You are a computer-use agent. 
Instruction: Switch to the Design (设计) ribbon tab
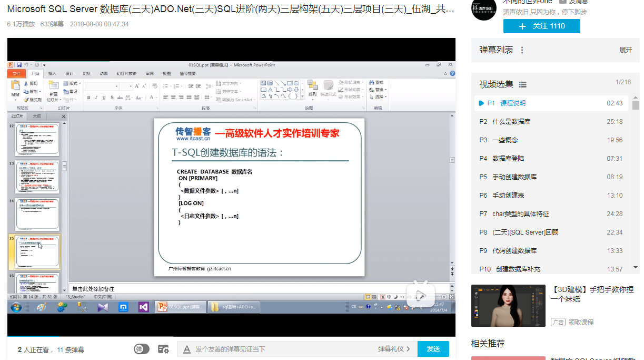(x=70, y=74)
